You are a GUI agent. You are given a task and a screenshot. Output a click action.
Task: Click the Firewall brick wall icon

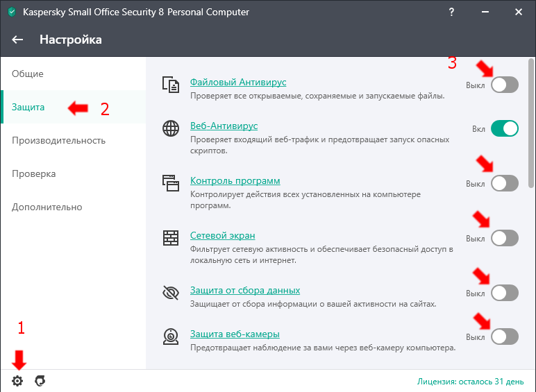(x=171, y=238)
